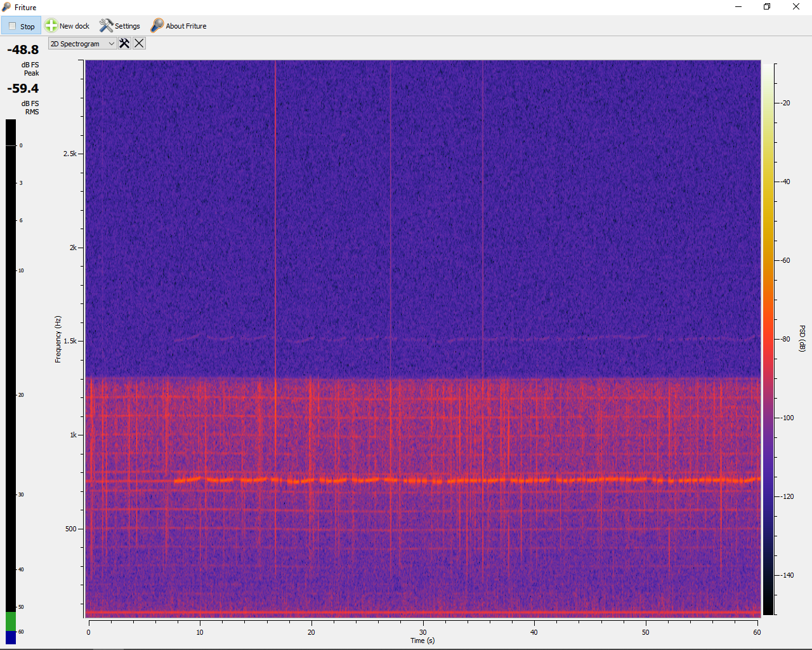Image resolution: width=812 pixels, height=650 pixels.
Task: Click the Friture app icon in the title bar
Action: (6, 7)
